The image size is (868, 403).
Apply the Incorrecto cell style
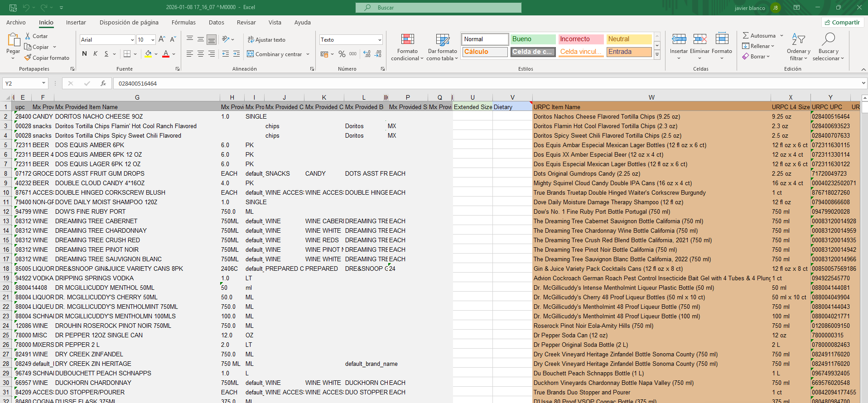pyautogui.click(x=581, y=39)
